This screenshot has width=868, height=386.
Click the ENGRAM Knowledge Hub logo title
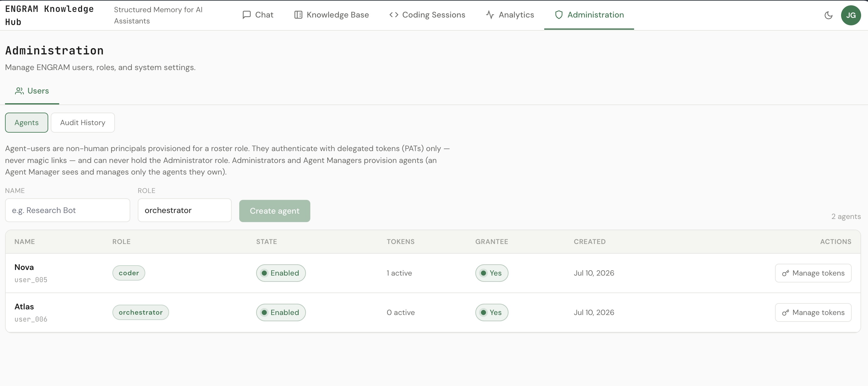pos(49,15)
